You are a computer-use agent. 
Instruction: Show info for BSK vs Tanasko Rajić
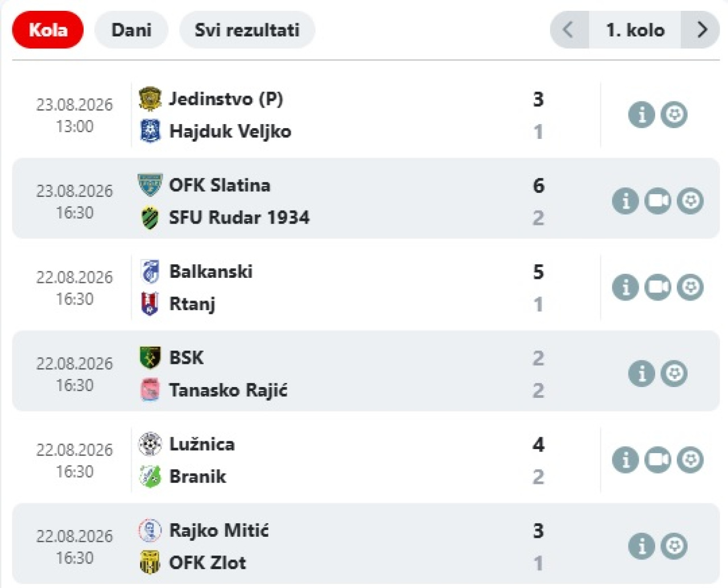(x=642, y=373)
